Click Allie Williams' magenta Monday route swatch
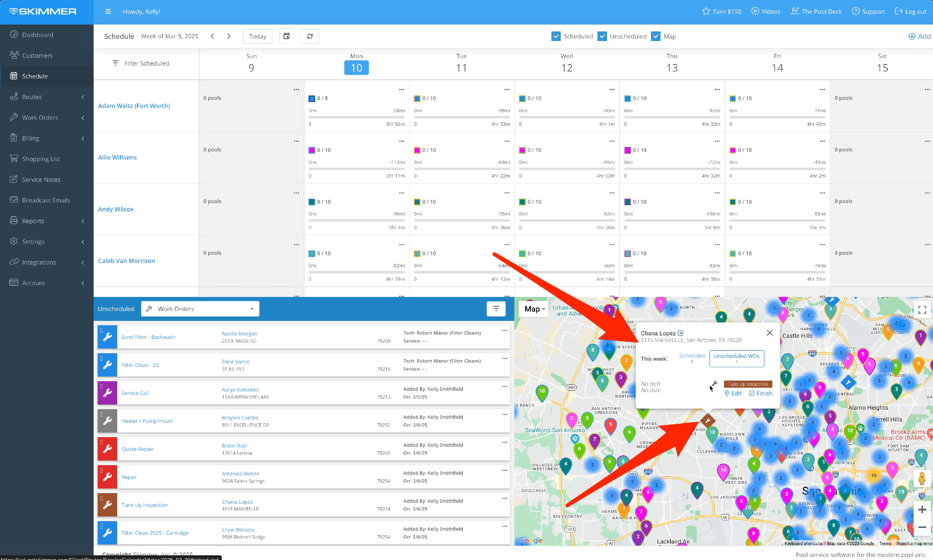Viewport: 933px width, 560px height. coord(312,150)
